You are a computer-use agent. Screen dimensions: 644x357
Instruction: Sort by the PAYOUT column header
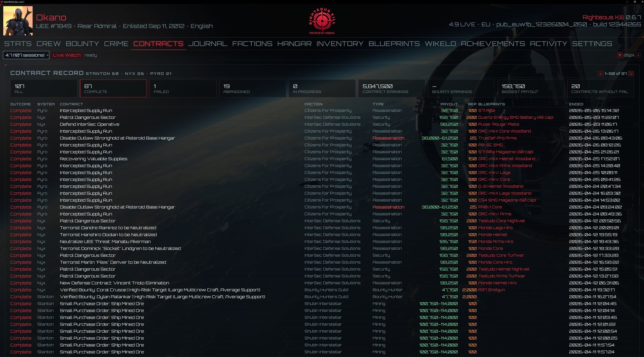tap(449, 104)
